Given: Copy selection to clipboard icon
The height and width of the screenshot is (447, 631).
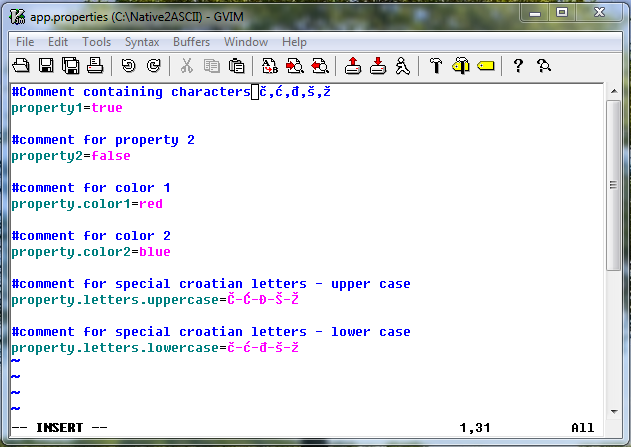Looking at the screenshot, I should coord(212,66).
